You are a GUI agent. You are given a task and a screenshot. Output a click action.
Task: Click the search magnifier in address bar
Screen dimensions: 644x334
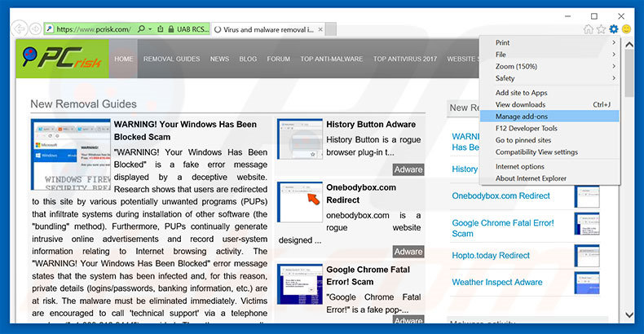point(141,29)
